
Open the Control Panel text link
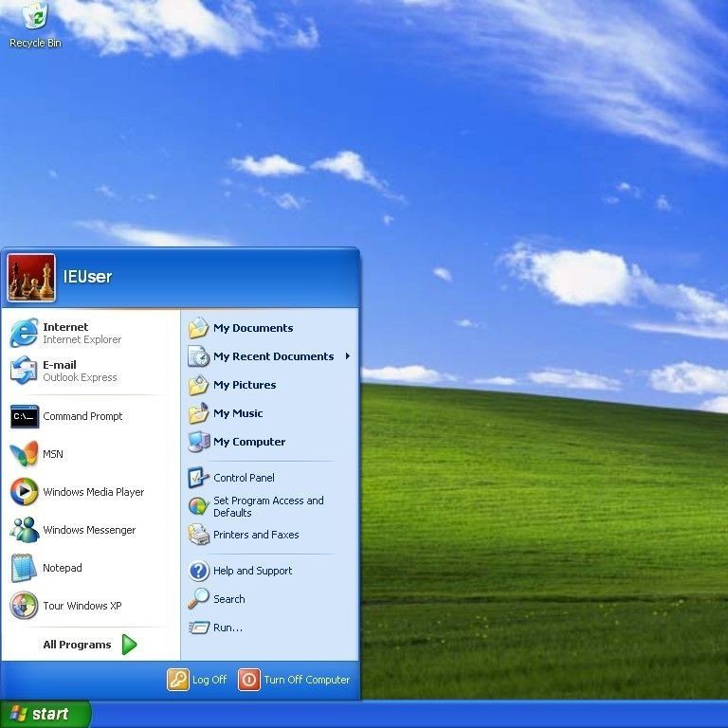pyautogui.click(x=244, y=478)
